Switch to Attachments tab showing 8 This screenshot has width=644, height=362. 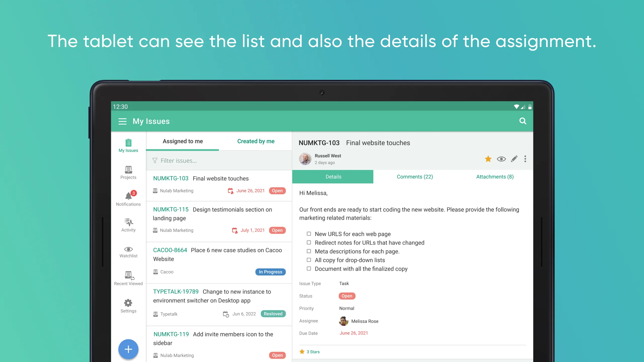(495, 177)
